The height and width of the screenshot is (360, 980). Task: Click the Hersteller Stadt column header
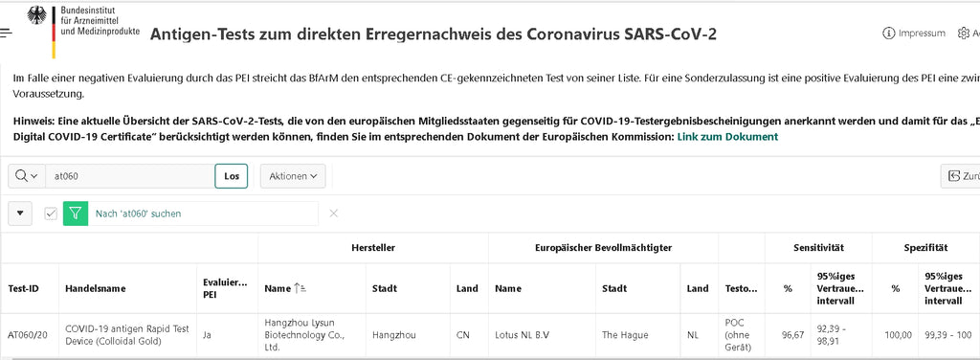pos(385,289)
